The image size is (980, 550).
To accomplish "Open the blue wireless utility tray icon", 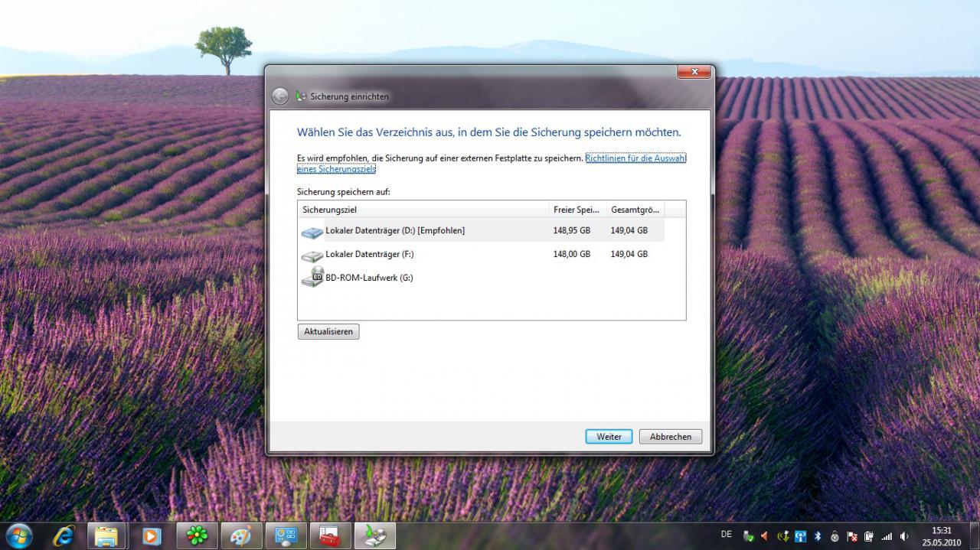I will [801, 536].
